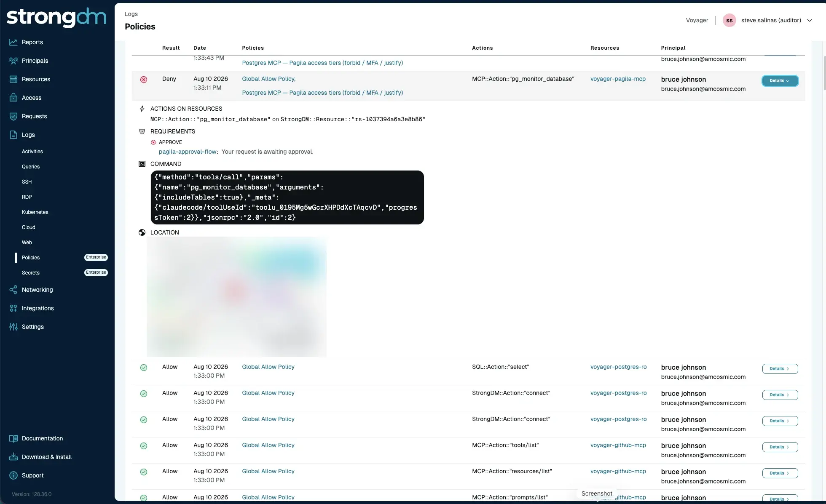The height and width of the screenshot is (504, 826).
Task: Click the Access lock icon
Action: (x=13, y=98)
